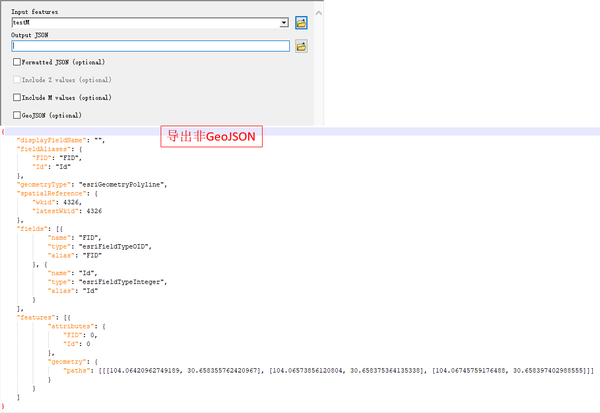Click the esriFieldTypeInteger type value

122,282
